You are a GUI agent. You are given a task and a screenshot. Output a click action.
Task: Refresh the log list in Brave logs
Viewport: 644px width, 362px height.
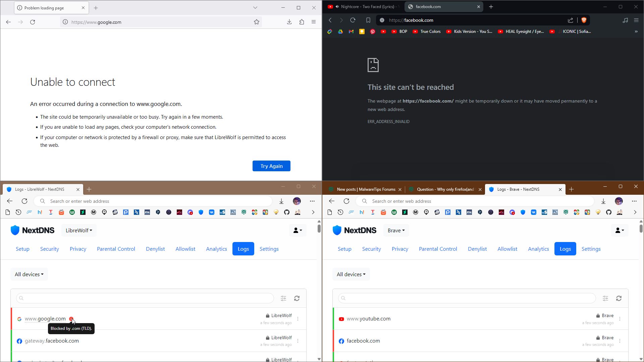tap(619, 298)
